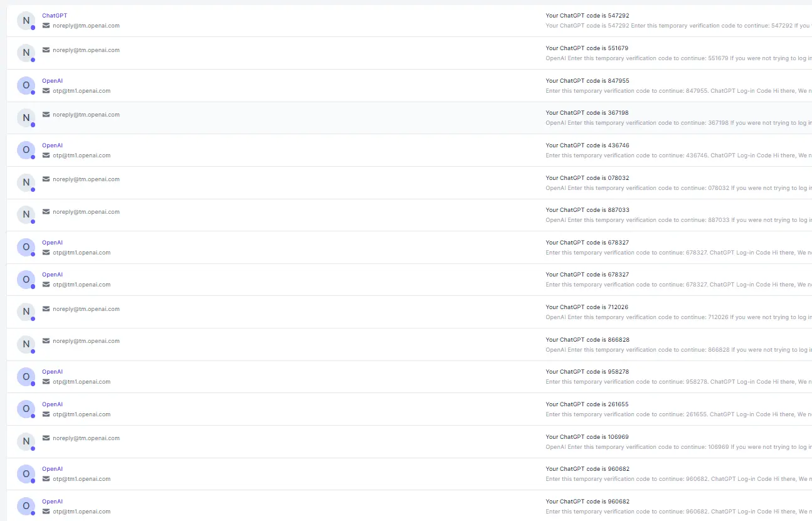The height and width of the screenshot is (521, 812).
Task: Click noreply@tm.openai.com address in 712026 row
Action: [86, 309]
